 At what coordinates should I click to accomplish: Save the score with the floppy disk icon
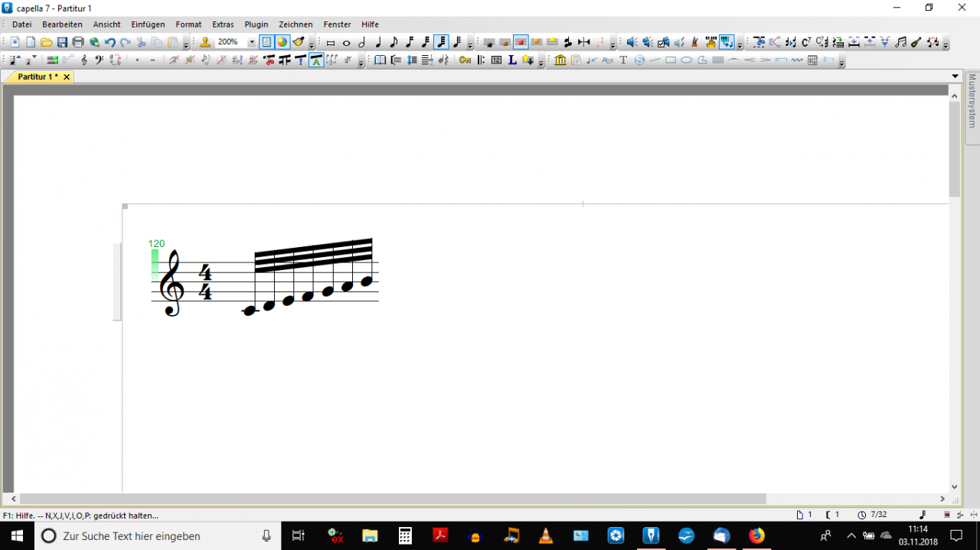62,42
